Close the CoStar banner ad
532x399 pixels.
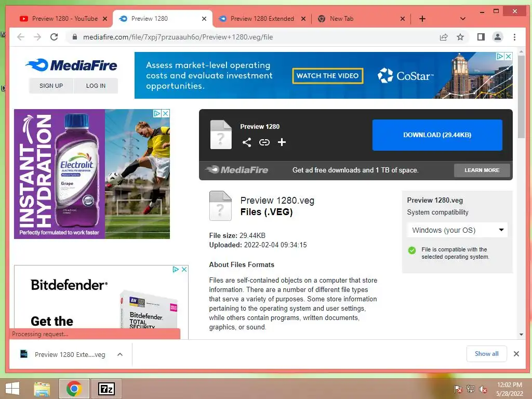508,56
